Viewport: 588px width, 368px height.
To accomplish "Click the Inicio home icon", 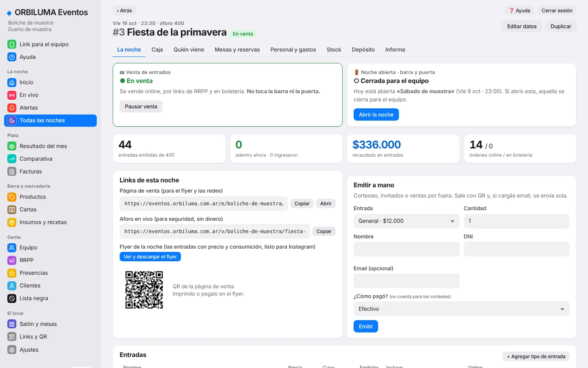I will coord(12,82).
